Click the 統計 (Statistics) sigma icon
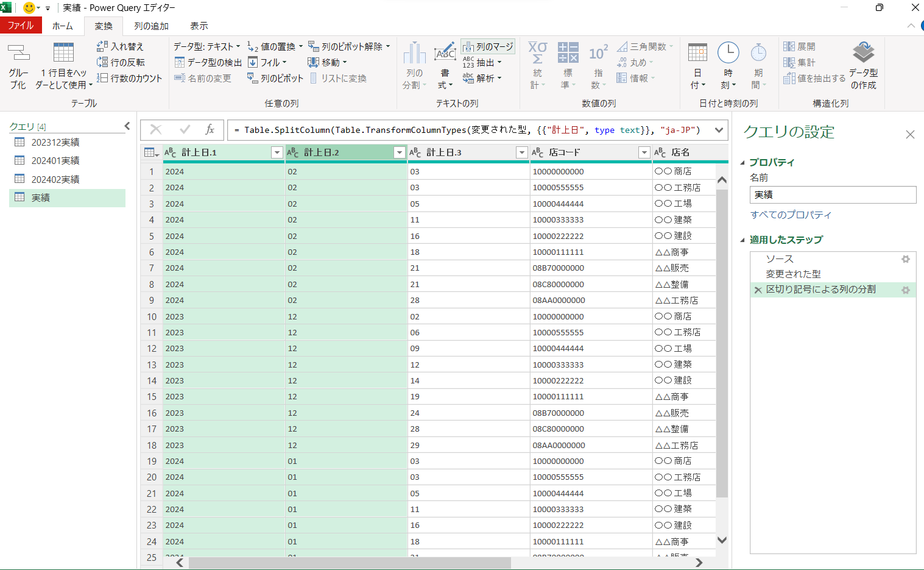The height and width of the screenshot is (570, 924). tap(537, 52)
